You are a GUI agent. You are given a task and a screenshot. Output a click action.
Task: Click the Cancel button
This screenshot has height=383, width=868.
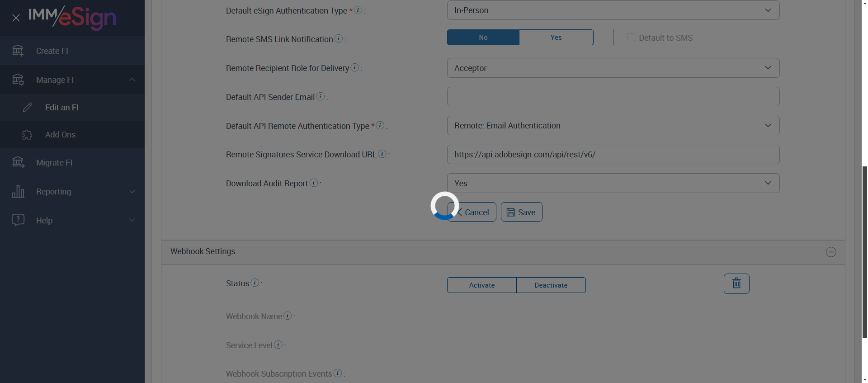(472, 212)
